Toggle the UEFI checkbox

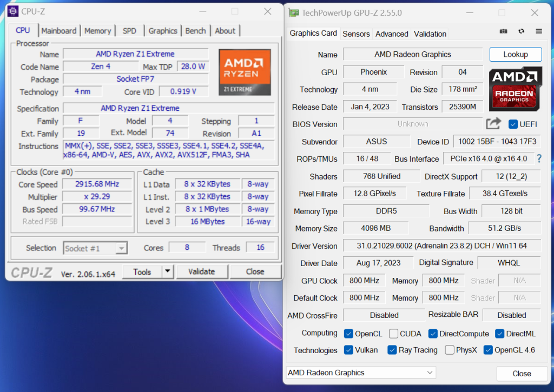click(x=513, y=124)
